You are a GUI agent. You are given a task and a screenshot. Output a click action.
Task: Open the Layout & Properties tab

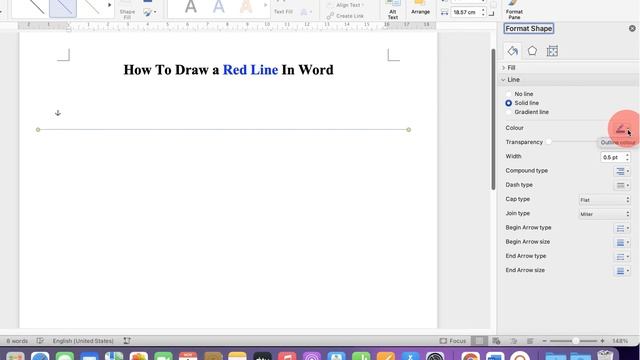click(x=552, y=51)
